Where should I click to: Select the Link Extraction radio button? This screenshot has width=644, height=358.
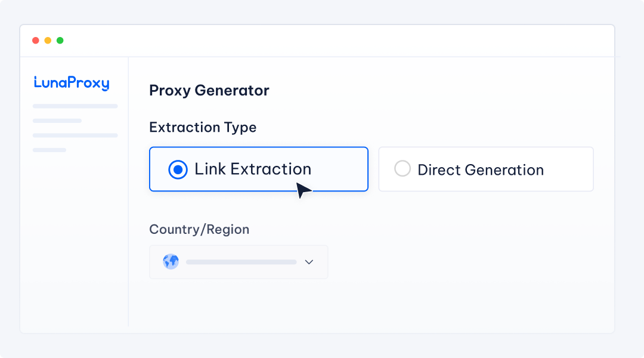(178, 169)
